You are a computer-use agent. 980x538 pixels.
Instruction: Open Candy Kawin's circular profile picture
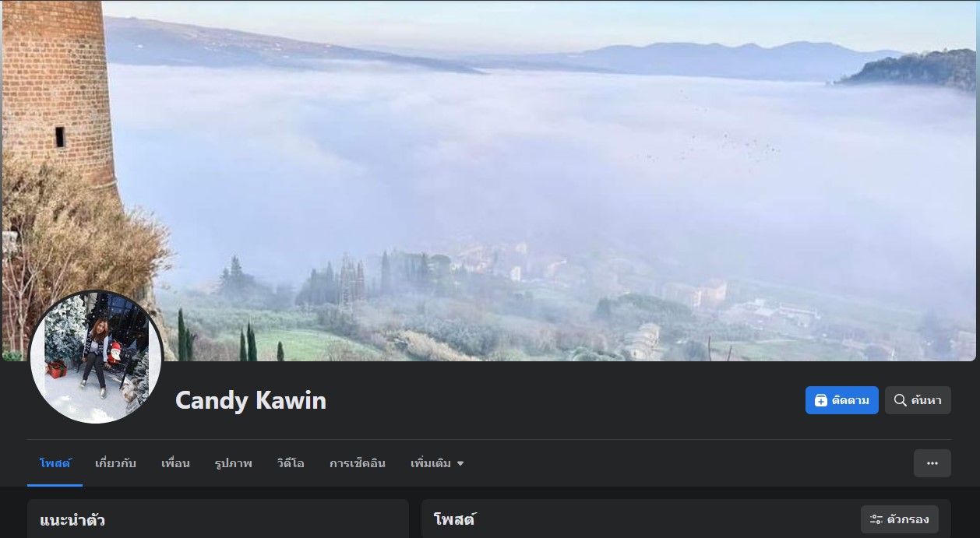(x=96, y=357)
